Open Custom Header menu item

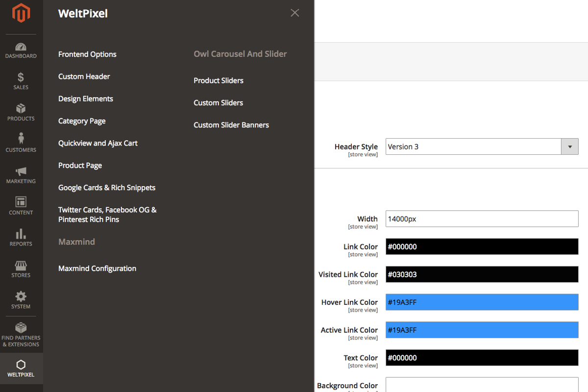click(x=84, y=76)
